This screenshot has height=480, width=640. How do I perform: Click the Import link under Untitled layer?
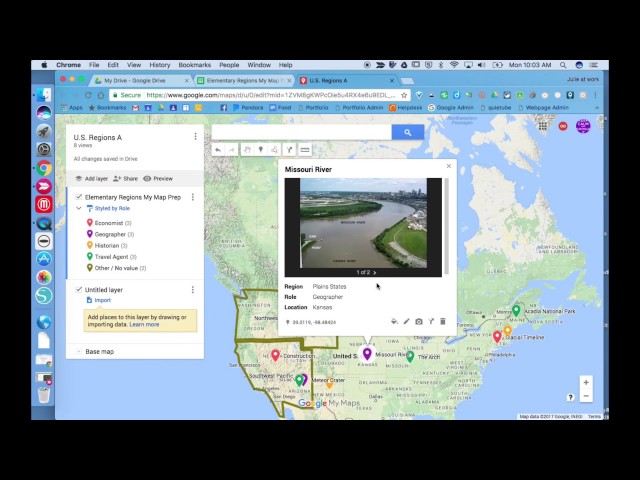[x=102, y=300]
